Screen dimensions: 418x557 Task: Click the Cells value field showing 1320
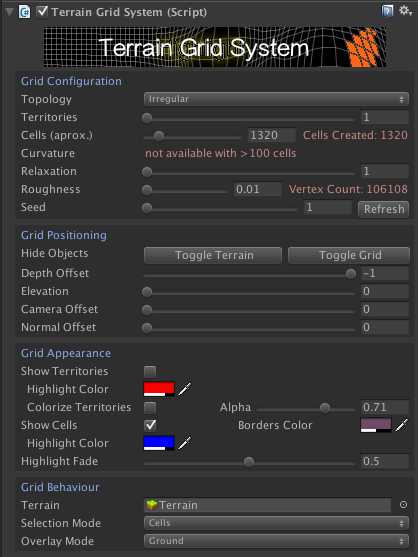click(x=272, y=135)
